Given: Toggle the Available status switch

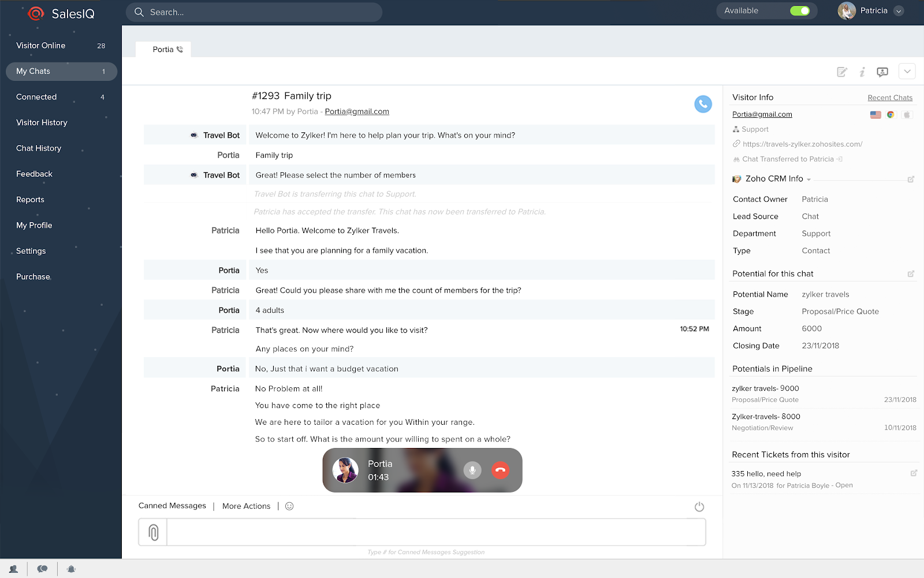Looking at the screenshot, I should 800,11.
